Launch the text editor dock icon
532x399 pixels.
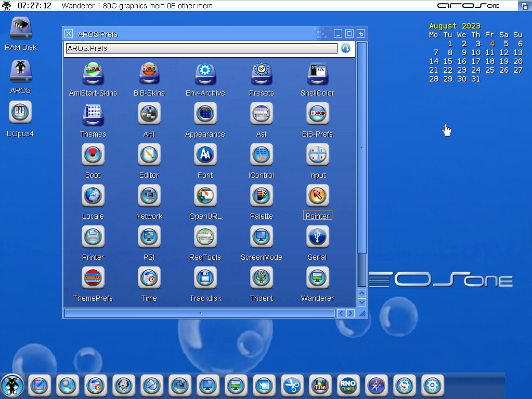[40, 386]
